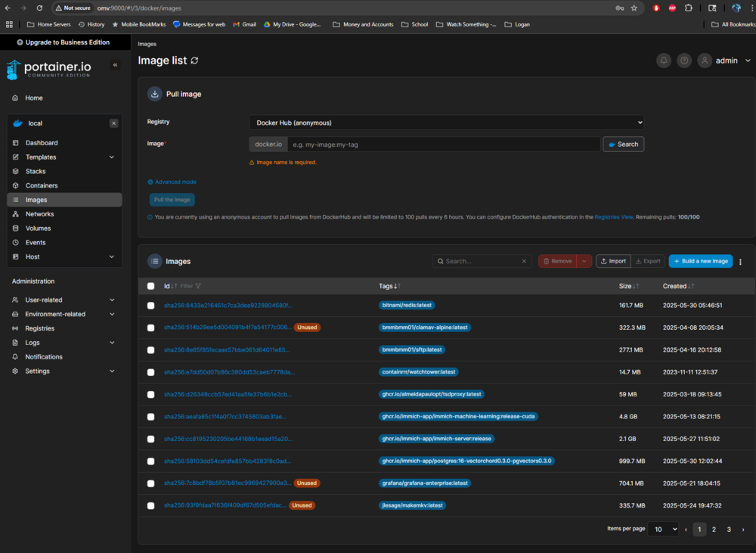Screen dimensions: 756x553
Task: Click the browser back arrow
Action: 8,8
